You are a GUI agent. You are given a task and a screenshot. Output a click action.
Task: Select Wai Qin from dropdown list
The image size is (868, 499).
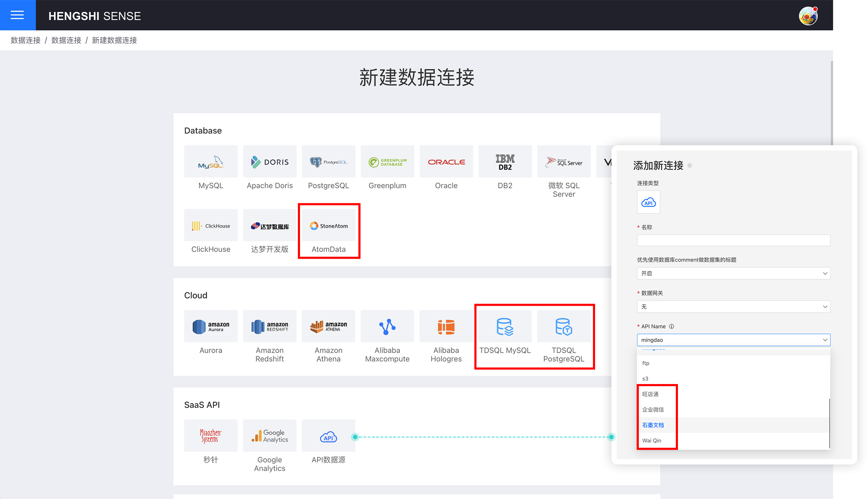tap(652, 441)
